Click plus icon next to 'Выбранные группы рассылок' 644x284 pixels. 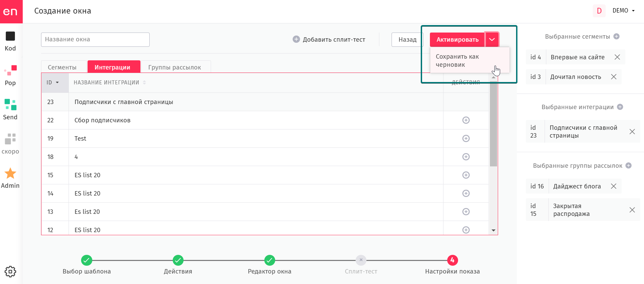[x=628, y=166]
